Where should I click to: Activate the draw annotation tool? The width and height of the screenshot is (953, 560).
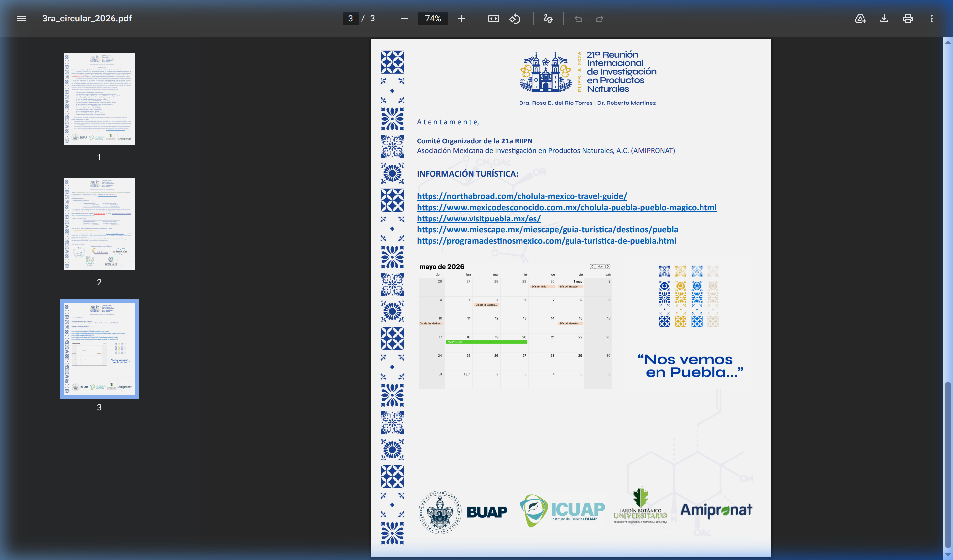(x=548, y=19)
